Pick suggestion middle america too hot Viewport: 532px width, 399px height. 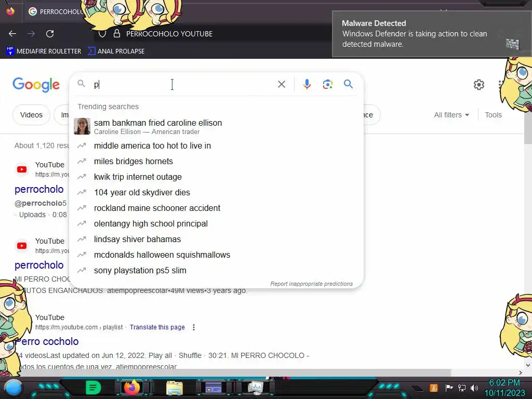tap(216, 145)
